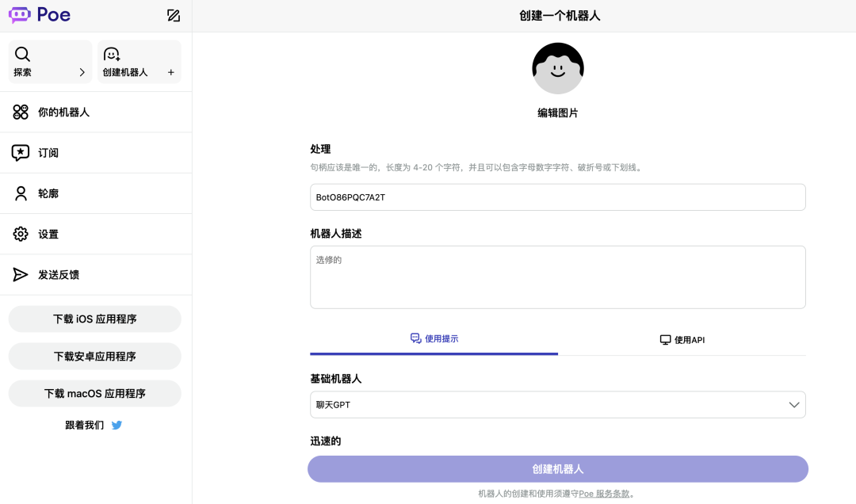Screen dimensions: 856x504
Task: Click the handle field with BotO86PQC7A2T
Action: (558, 197)
